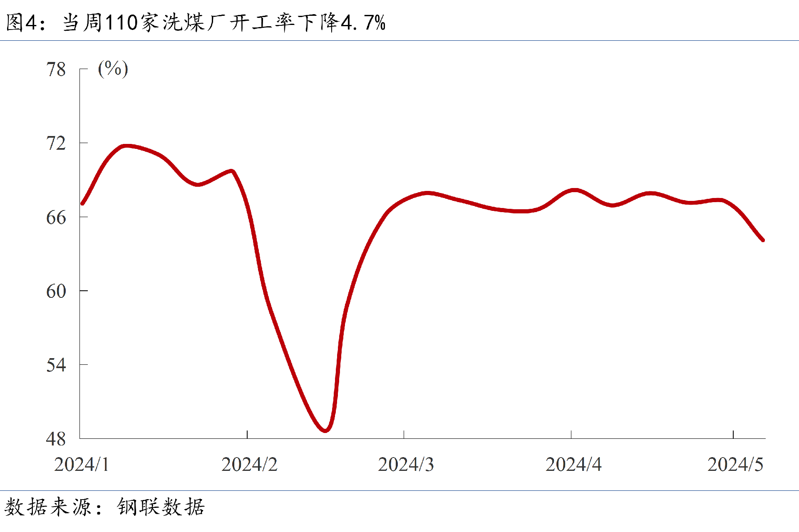Screen dimensions: 799x532
Task: Click the 48 y-axis label
Action: 56,439
